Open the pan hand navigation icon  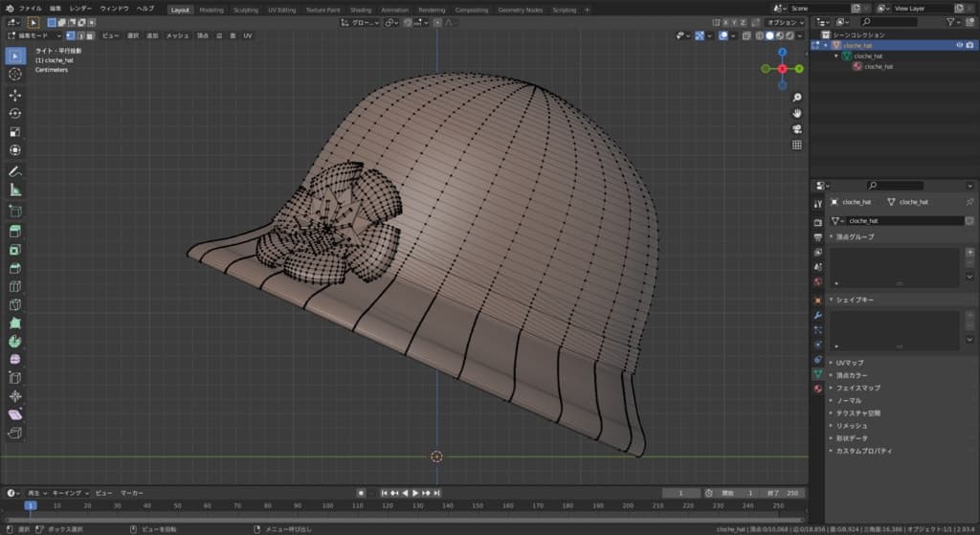(x=797, y=113)
